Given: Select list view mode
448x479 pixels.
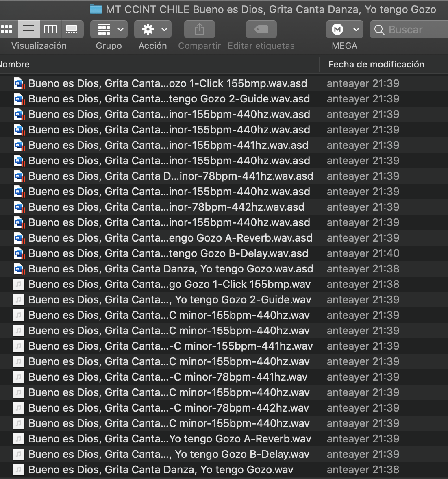Looking at the screenshot, I should tap(28, 29).
